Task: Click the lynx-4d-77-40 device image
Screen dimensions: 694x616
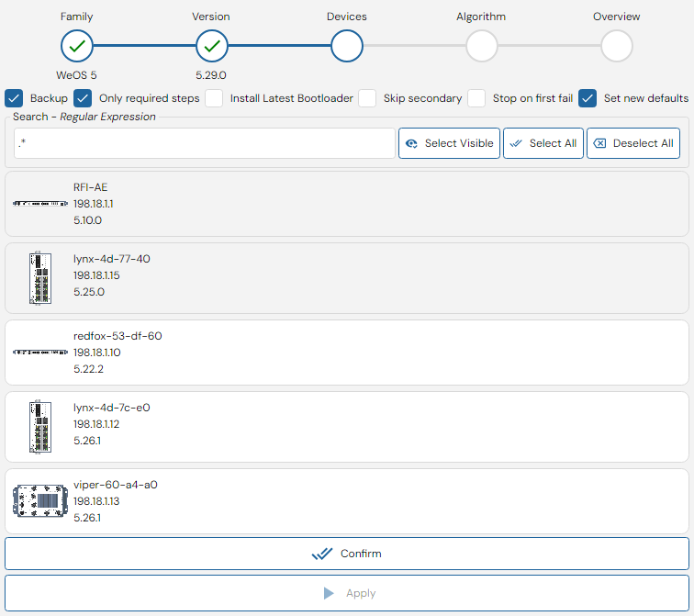Action: 40,278
